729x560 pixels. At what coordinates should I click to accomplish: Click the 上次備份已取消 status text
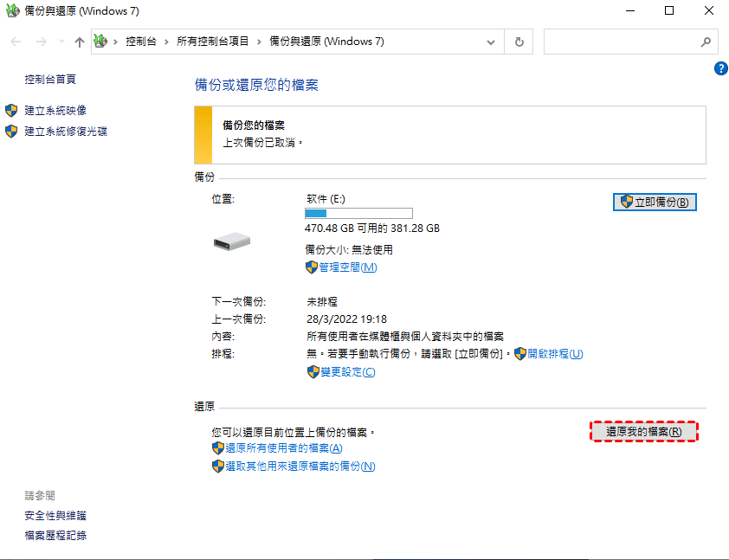262,143
